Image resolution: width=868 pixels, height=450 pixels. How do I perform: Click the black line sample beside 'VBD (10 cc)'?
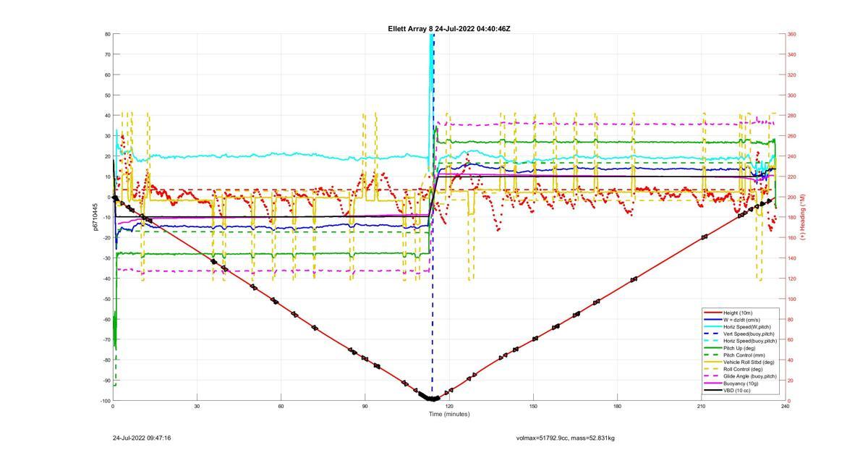coord(712,391)
